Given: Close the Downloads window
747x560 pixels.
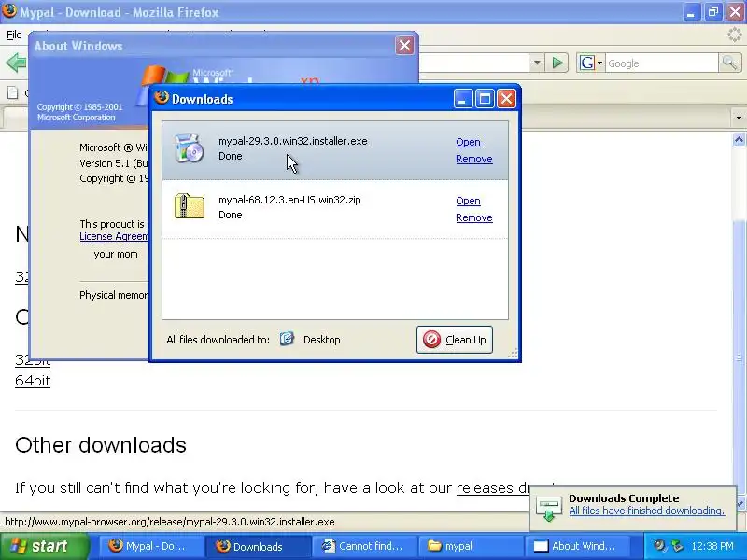Looking at the screenshot, I should tap(506, 99).
